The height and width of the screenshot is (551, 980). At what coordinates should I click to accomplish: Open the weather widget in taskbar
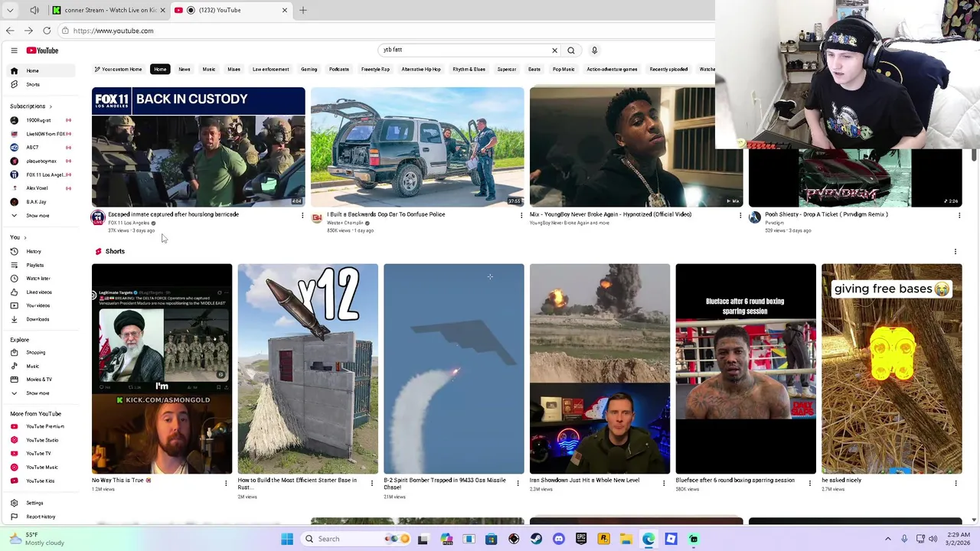(x=37, y=539)
